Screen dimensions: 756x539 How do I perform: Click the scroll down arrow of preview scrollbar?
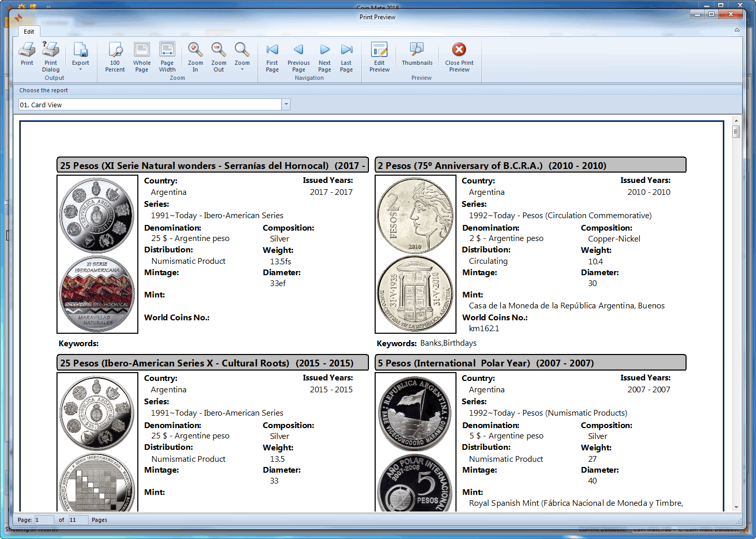[736, 507]
